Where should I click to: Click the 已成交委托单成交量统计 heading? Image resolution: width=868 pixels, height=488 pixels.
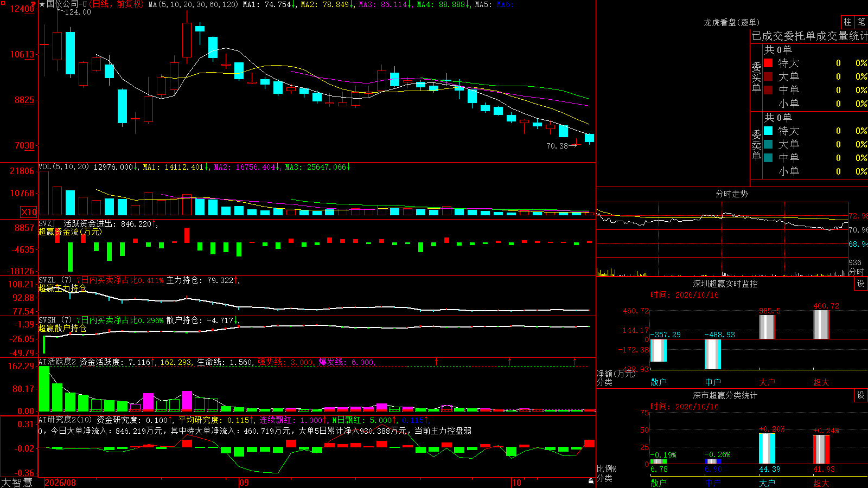coord(809,36)
